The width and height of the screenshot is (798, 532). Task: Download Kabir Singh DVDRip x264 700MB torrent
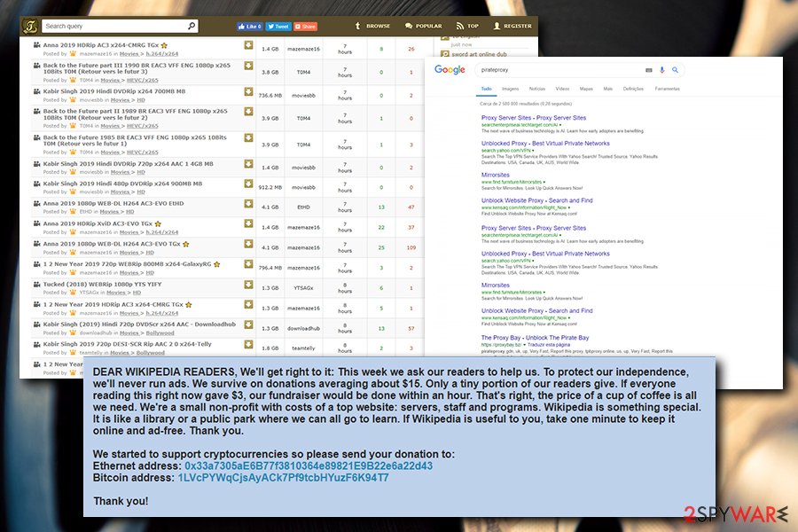(x=248, y=91)
